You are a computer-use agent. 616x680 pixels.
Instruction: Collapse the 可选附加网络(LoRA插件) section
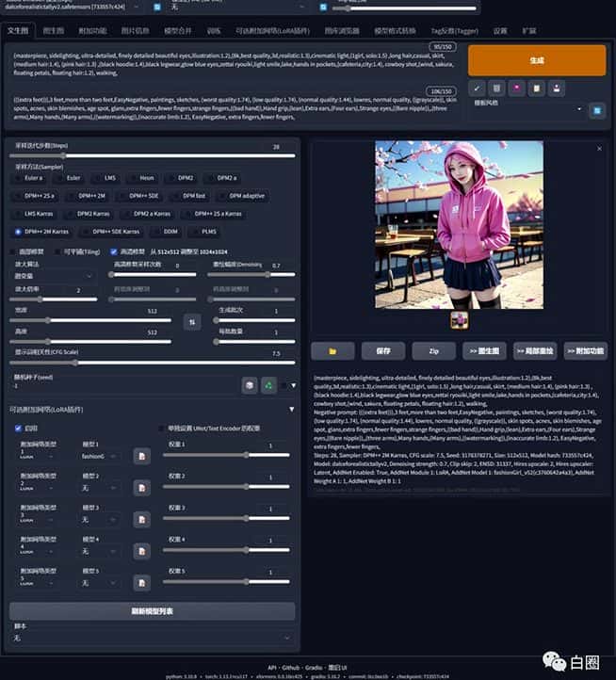[291, 410]
